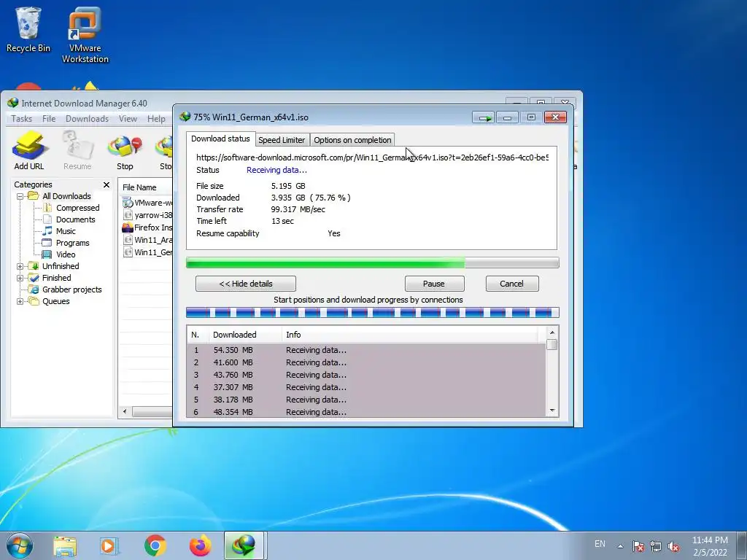
Task: Click the EN language indicator
Action: (600, 544)
